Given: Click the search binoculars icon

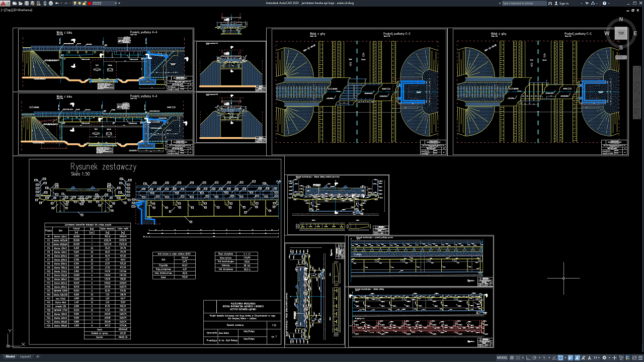Looking at the screenshot, I should 550,3.
